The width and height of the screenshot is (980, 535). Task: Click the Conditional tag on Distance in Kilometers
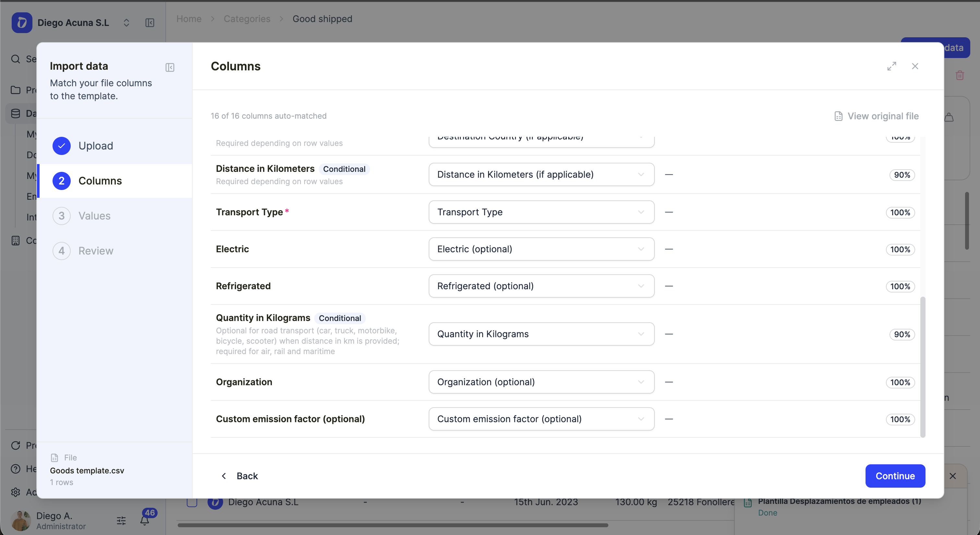click(344, 169)
